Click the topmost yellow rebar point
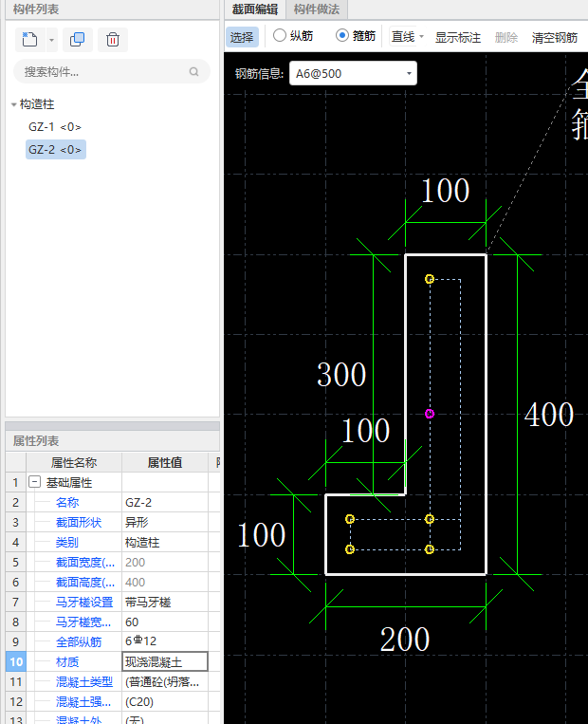 coord(430,279)
